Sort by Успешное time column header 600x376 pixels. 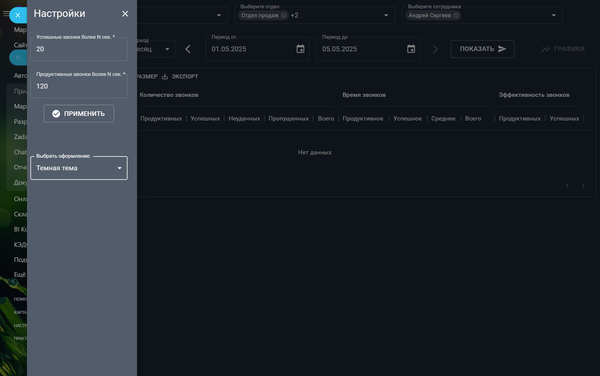pos(408,119)
